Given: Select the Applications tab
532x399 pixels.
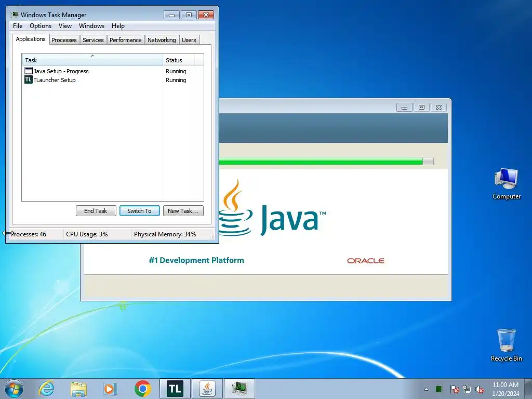Looking at the screenshot, I should click(x=31, y=39).
